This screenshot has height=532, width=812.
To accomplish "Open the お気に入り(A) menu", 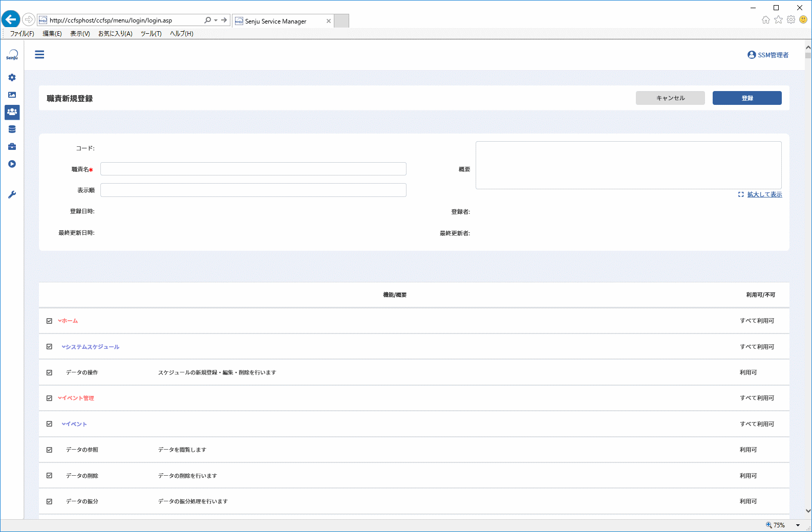I will 115,34.
